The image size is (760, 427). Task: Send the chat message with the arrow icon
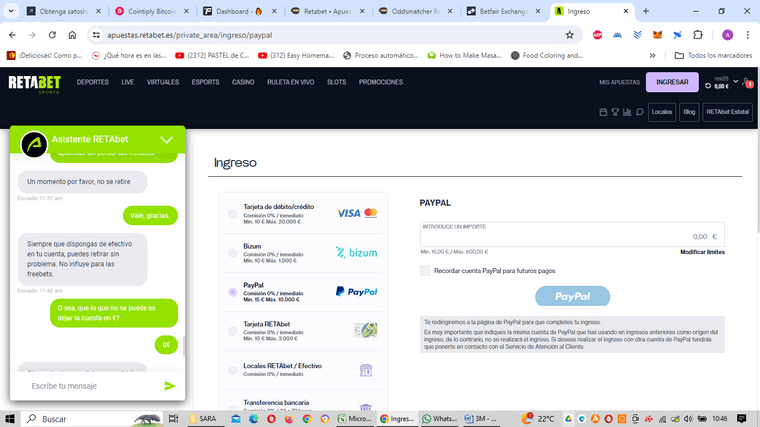click(170, 386)
